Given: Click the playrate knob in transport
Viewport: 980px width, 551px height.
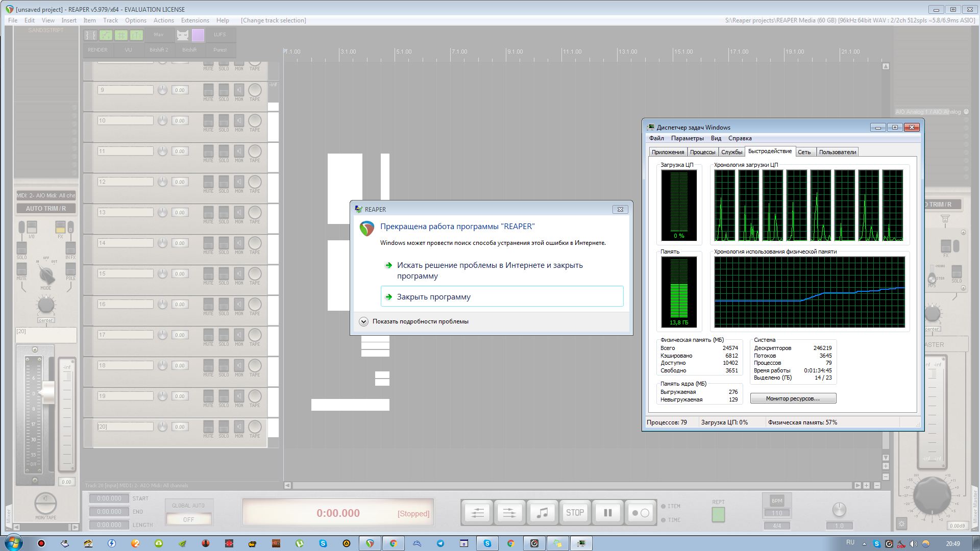Looking at the screenshot, I should [839, 509].
